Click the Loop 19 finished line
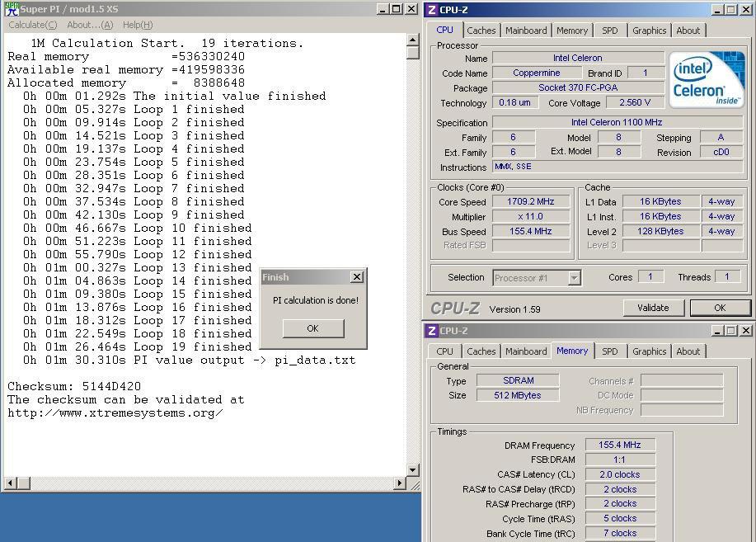 (x=138, y=347)
